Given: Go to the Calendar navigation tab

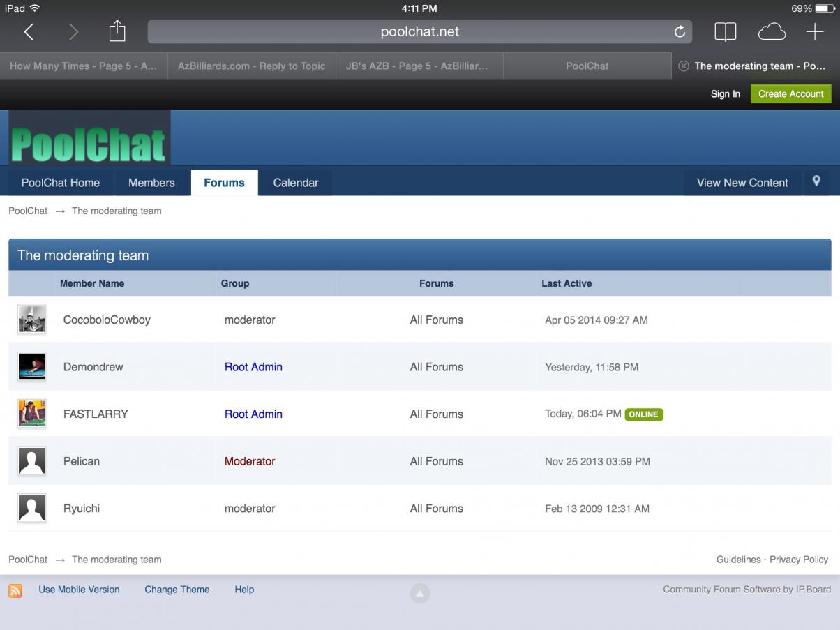Looking at the screenshot, I should coord(295,183).
